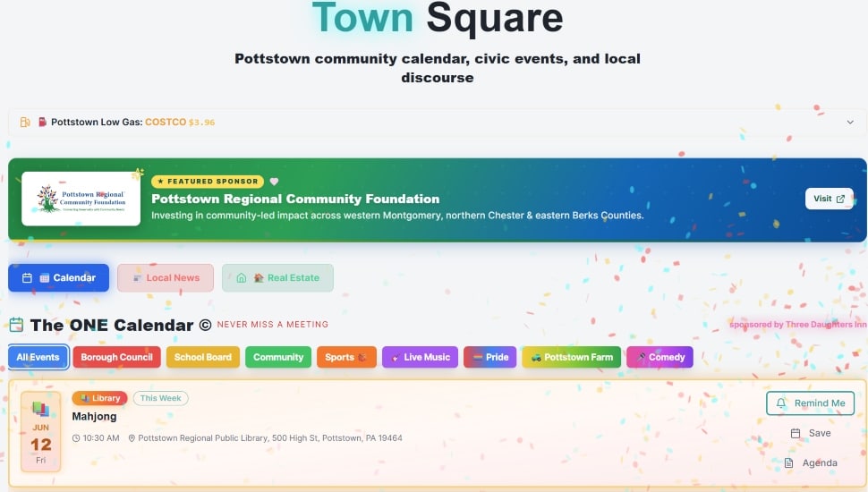
Task: Click the Pottstown Regional Public Library address
Action: tap(270, 437)
